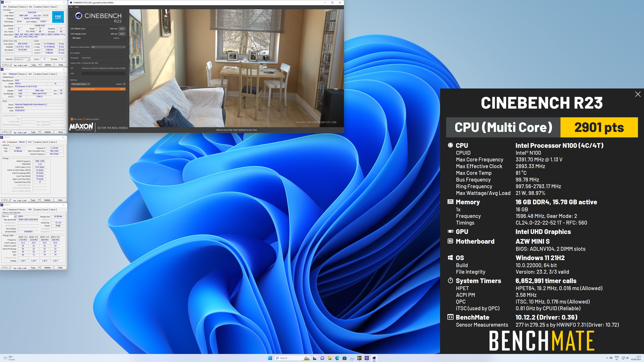Launch Microsoft Edge from the taskbar
This screenshot has height=362, width=644.
(x=337, y=358)
